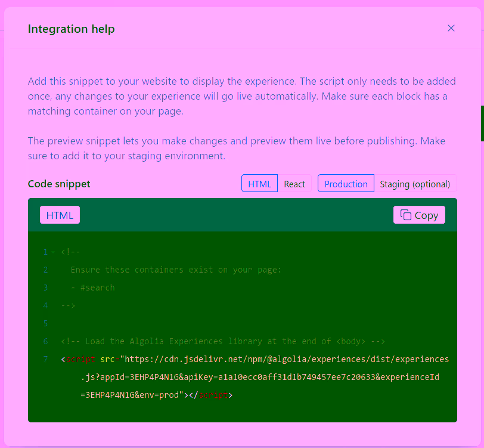Click the '- #search' comment line
This screenshot has height=448, width=484.
tap(92, 288)
